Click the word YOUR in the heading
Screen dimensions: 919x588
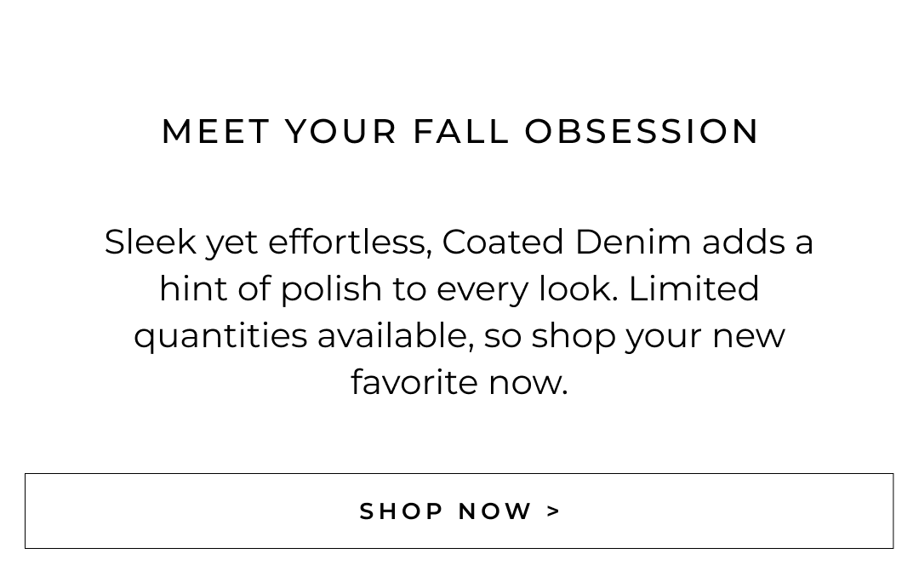coord(340,131)
